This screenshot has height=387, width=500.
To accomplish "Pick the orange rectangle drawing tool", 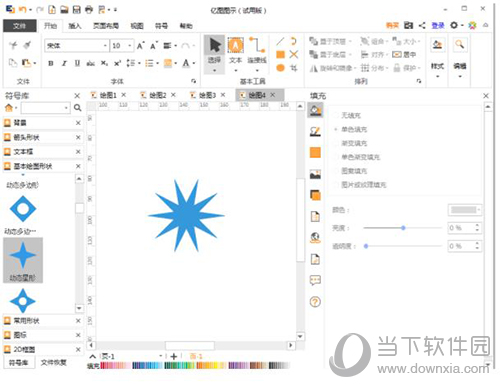I will pos(280,54).
